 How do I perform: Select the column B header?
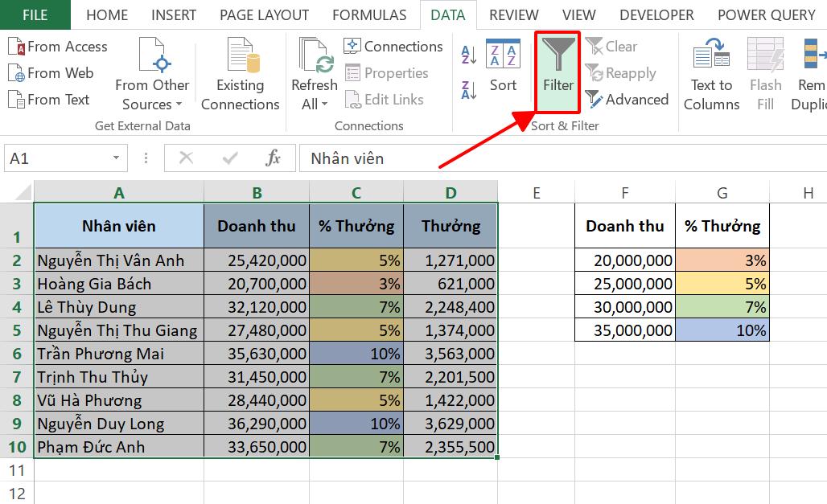257,192
